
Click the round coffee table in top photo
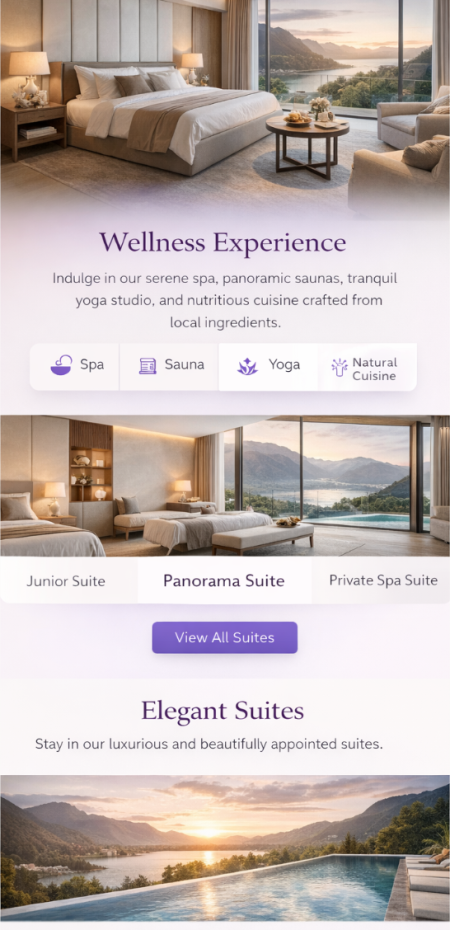[x=307, y=142]
